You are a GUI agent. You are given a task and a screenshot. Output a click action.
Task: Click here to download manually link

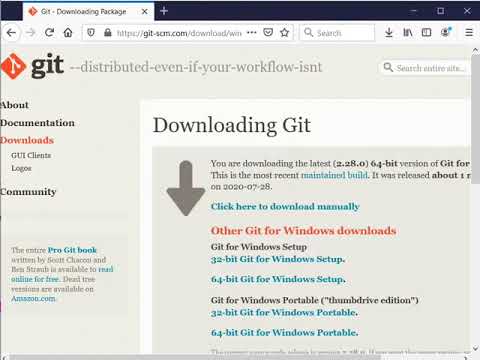[x=285, y=206]
